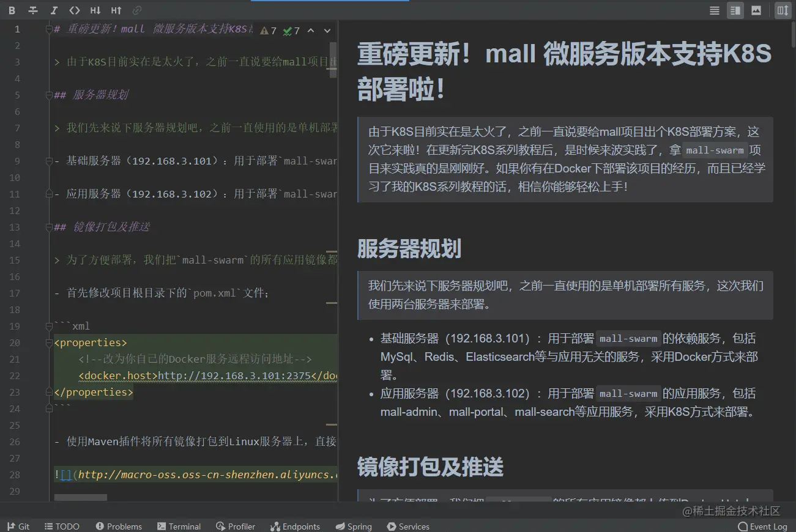This screenshot has height=532, width=796.
Task: Click the editor pane vertical scrollbar thumb
Action: [x=333, y=60]
